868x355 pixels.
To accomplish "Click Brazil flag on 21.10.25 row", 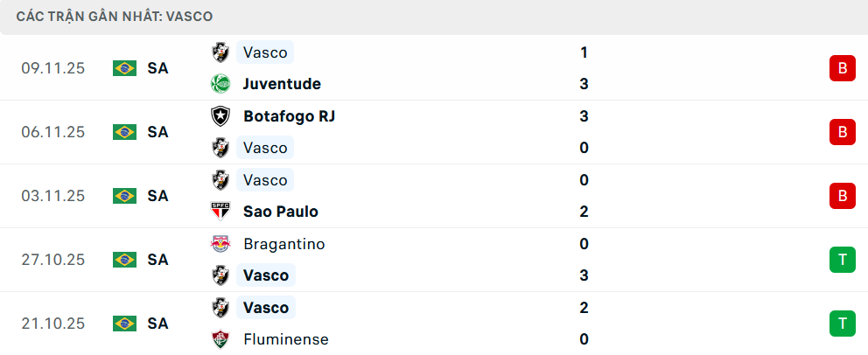I will [125, 324].
